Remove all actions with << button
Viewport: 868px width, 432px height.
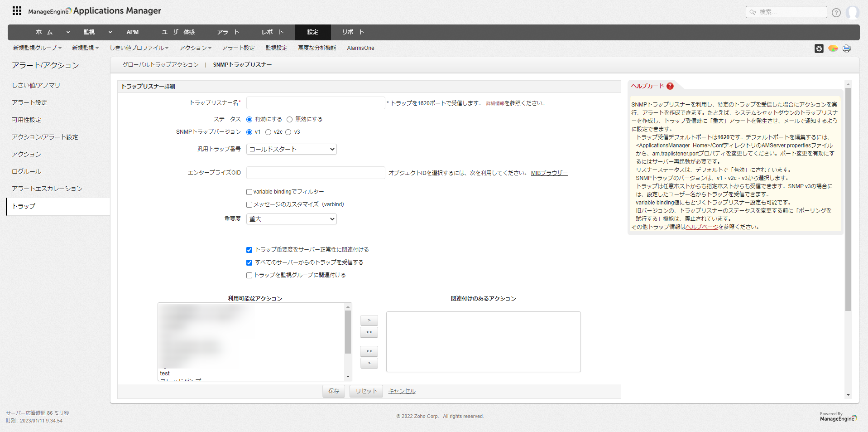pyautogui.click(x=369, y=351)
